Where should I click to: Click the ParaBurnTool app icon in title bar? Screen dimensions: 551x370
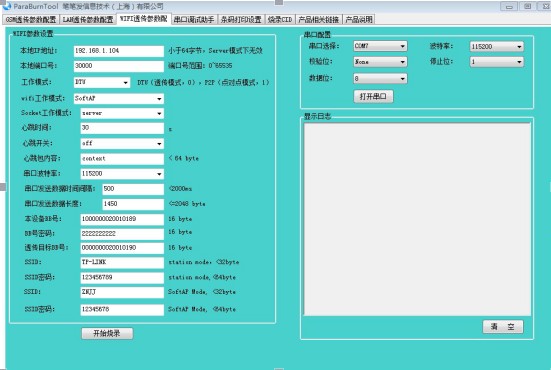pyautogui.click(x=6, y=6)
